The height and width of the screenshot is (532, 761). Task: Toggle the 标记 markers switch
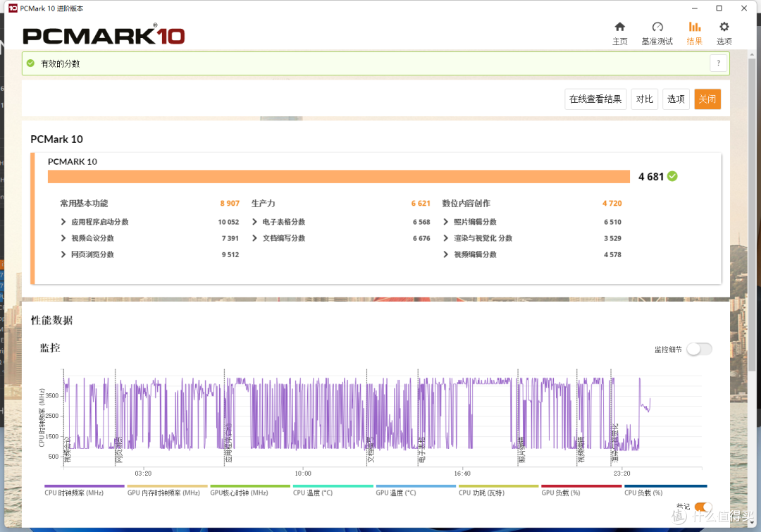(703, 507)
